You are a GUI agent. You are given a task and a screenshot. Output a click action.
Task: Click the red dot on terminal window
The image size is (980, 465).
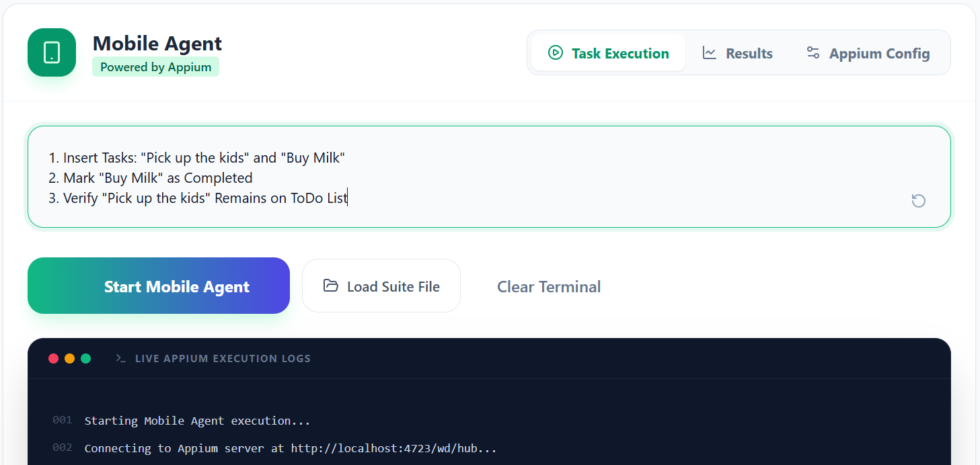(x=54, y=358)
